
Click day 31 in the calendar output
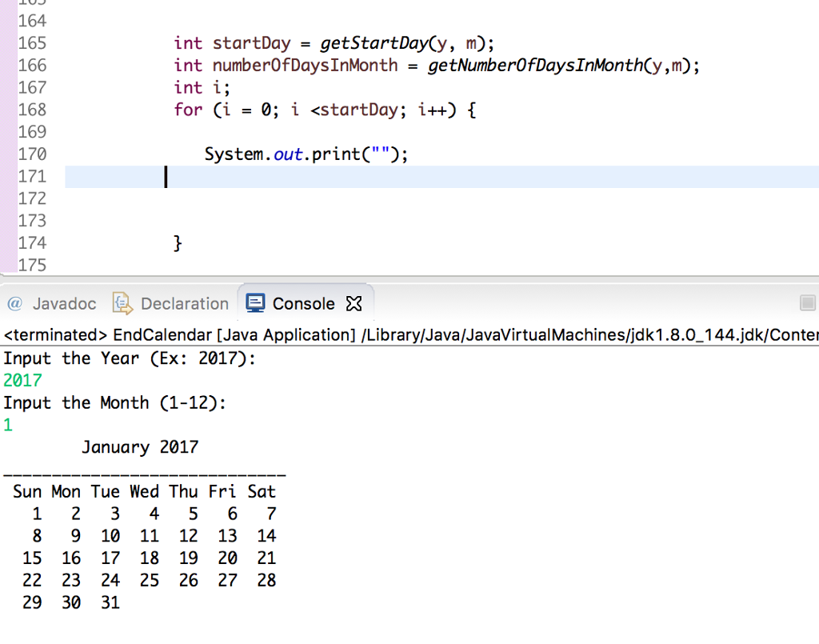tap(110, 602)
